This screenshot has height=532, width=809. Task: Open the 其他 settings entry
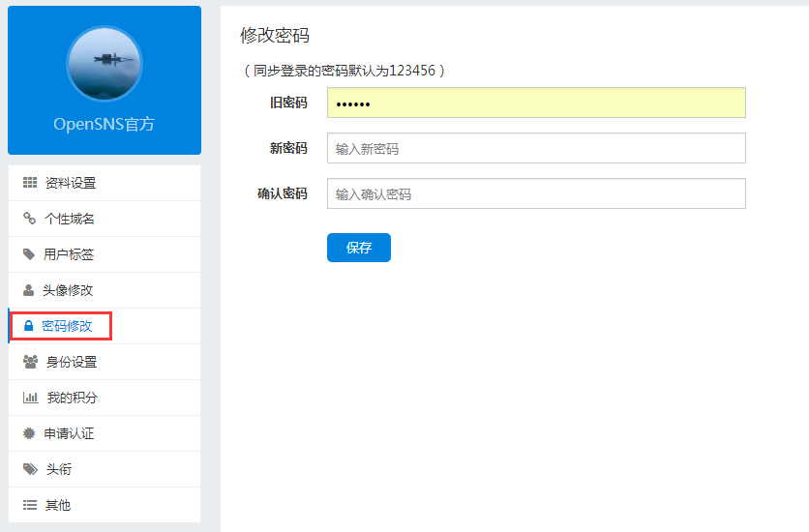coord(105,505)
